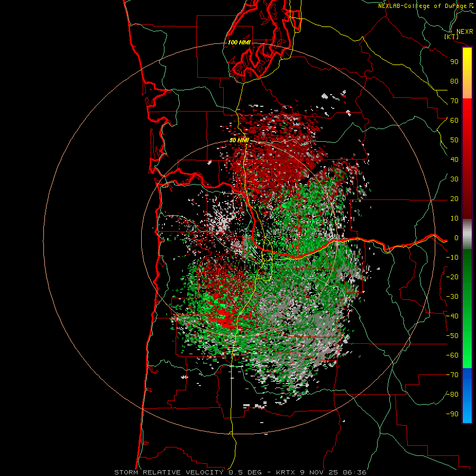Click the -40 value on the velocity scale
This screenshot has height=476, width=476.
click(452, 316)
